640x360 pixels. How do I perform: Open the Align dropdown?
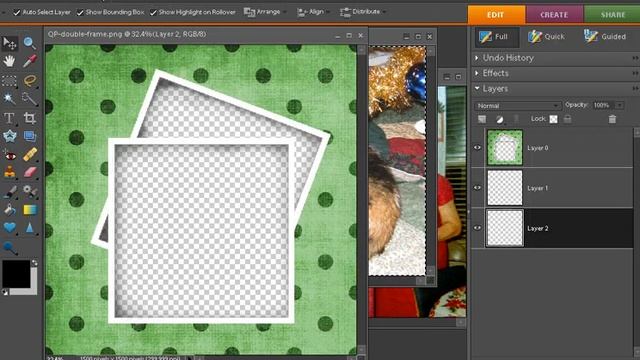click(x=313, y=12)
